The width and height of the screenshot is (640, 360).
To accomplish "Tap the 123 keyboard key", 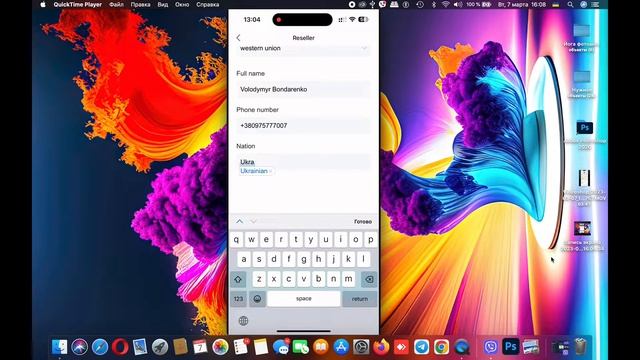I will pos(238,299).
